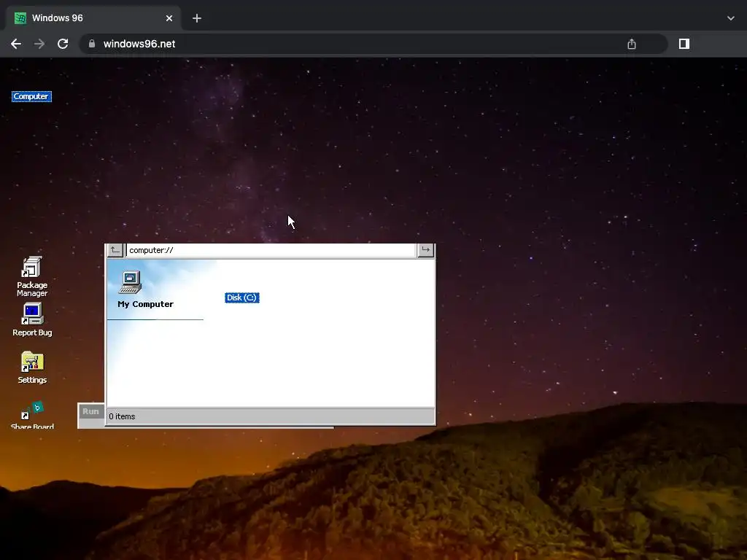Click the My Computer heading text
This screenshot has height=560, width=747.
(145, 304)
